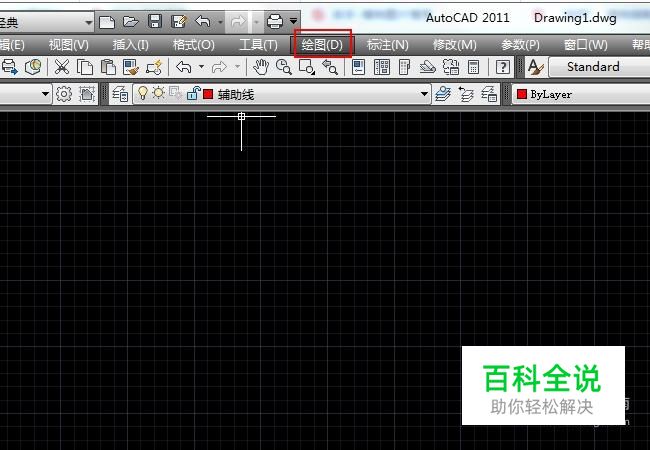Open the 修改(M) menu
The image size is (650, 450).
click(x=455, y=44)
